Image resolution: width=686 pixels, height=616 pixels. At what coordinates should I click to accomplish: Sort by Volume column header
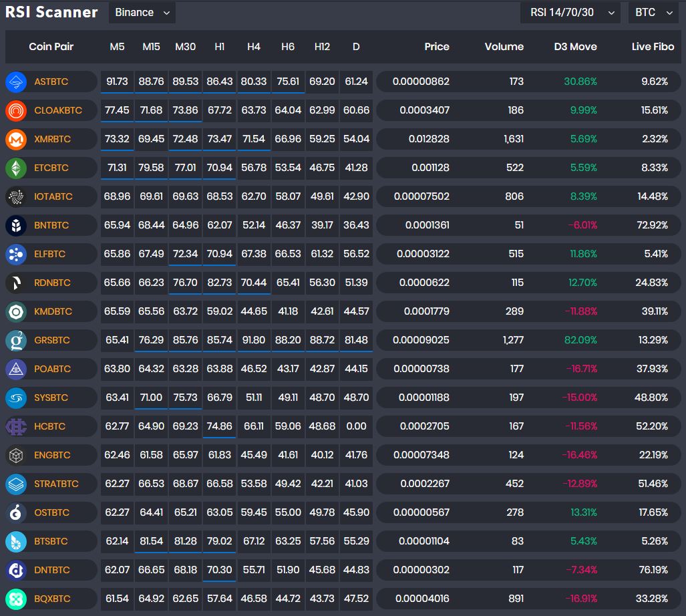pyautogui.click(x=504, y=47)
